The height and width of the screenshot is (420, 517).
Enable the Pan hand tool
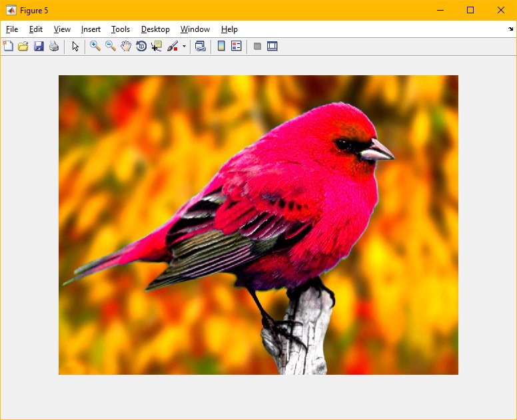pos(126,46)
